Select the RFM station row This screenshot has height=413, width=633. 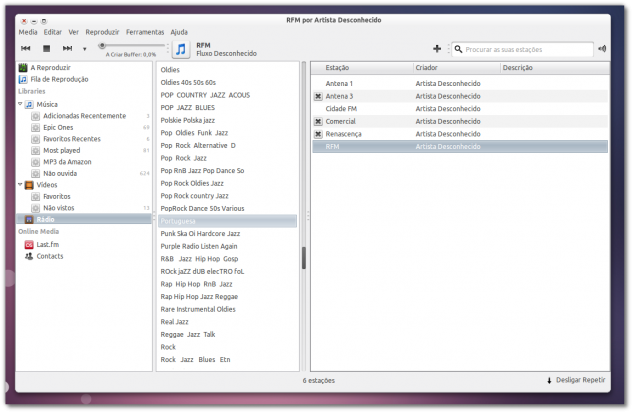(460, 147)
